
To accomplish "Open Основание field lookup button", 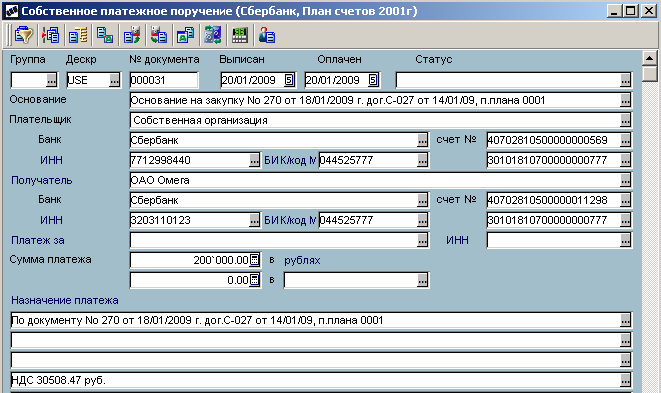I will point(626,100).
